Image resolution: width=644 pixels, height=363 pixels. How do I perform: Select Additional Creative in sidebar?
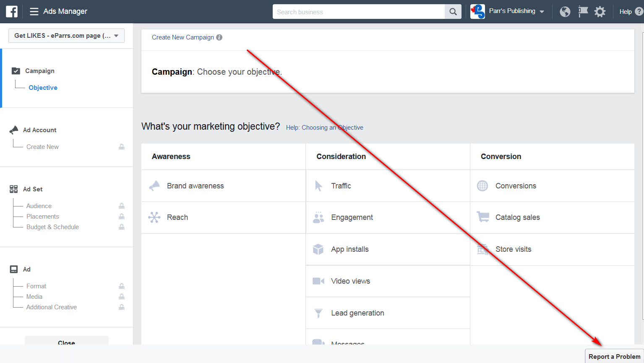[52, 307]
